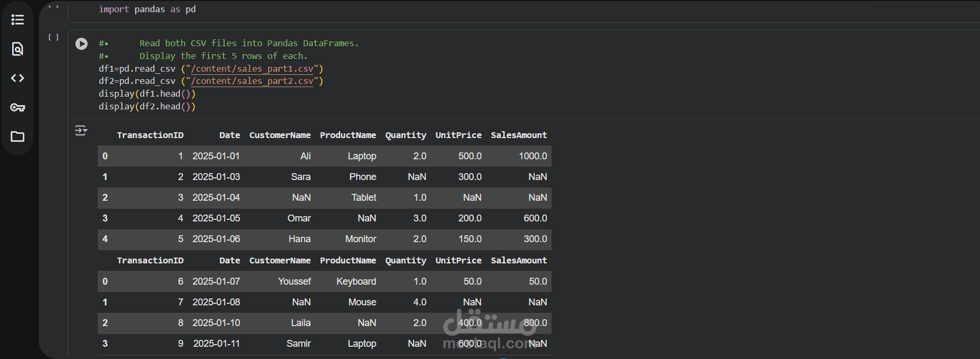Open the Secrets key sidebar icon
980x359 pixels.
18,107
